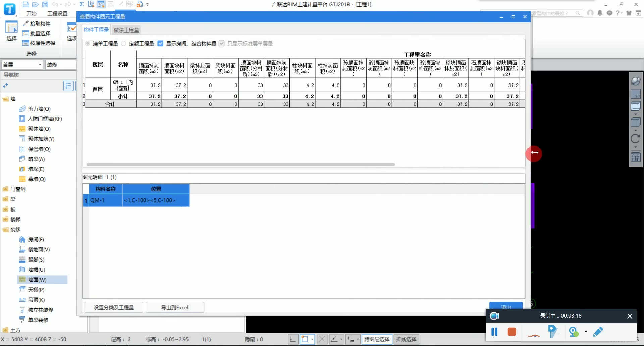Stop the screen recording
This screenshot has width=644, height=346.
coord(512,332)
